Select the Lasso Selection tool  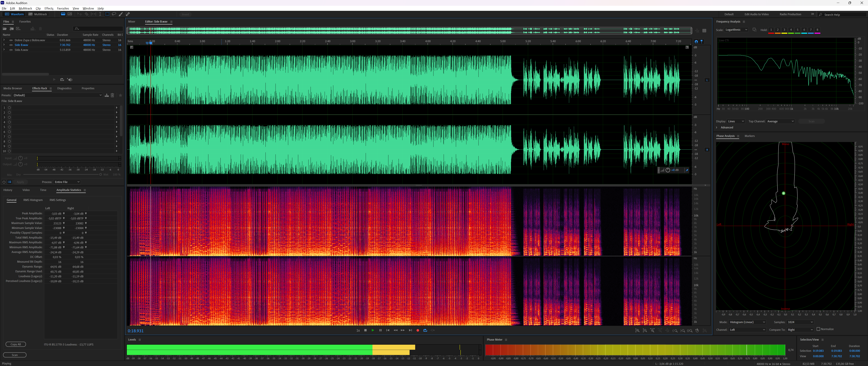(114, 14)
